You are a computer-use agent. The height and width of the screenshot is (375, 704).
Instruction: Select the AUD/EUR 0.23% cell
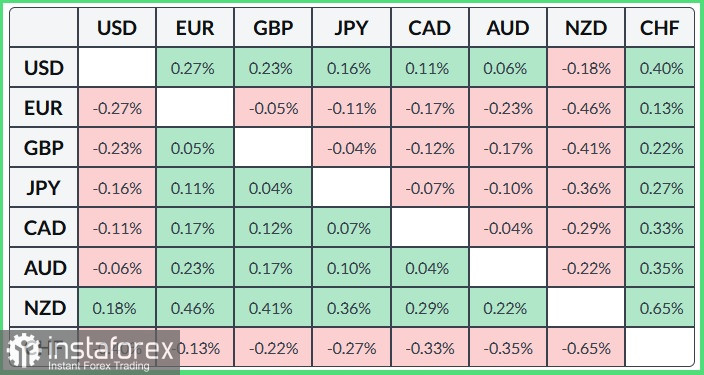tap(195, 268)
